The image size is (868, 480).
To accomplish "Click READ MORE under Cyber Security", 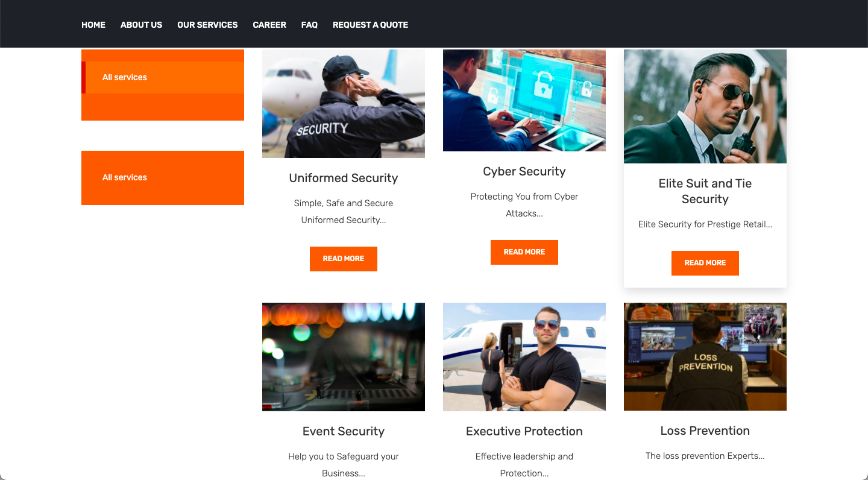I will pos(524,252).
